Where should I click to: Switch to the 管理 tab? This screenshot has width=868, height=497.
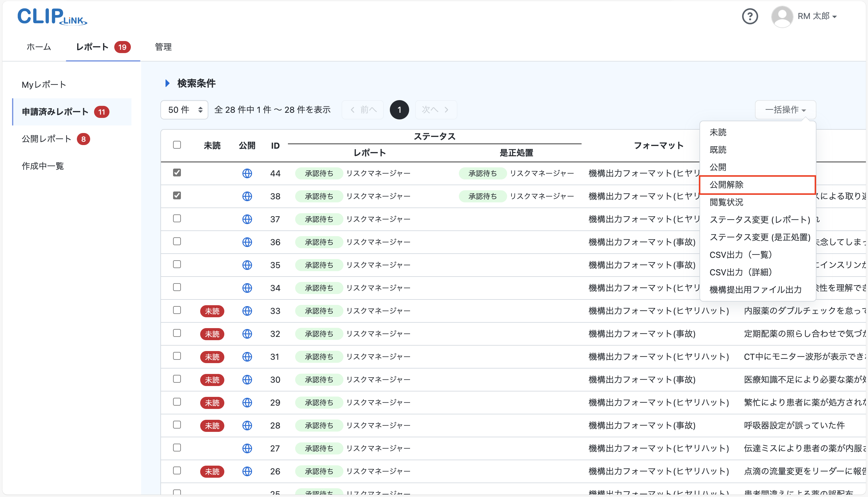(163, 47)
